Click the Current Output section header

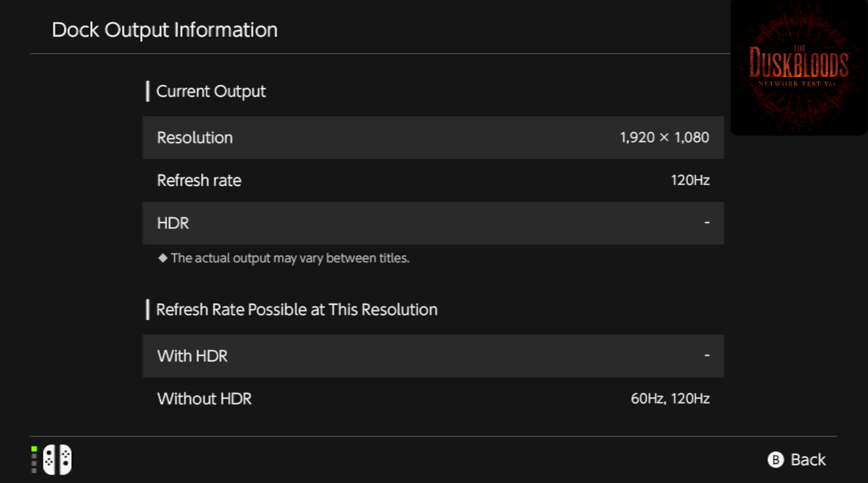click(x=211, y=91)
